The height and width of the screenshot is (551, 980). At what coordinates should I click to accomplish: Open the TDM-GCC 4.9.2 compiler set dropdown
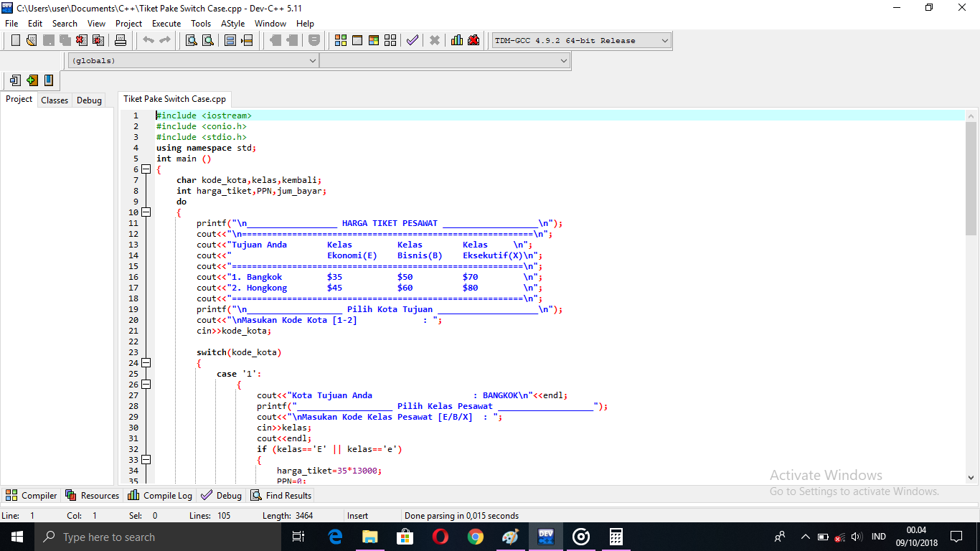(x=582, y=41)
